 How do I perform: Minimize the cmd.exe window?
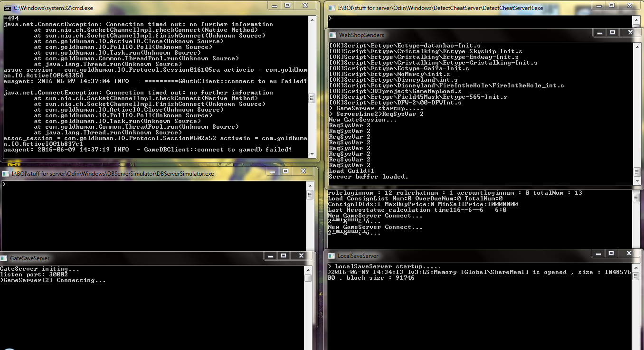pos(275,5)
